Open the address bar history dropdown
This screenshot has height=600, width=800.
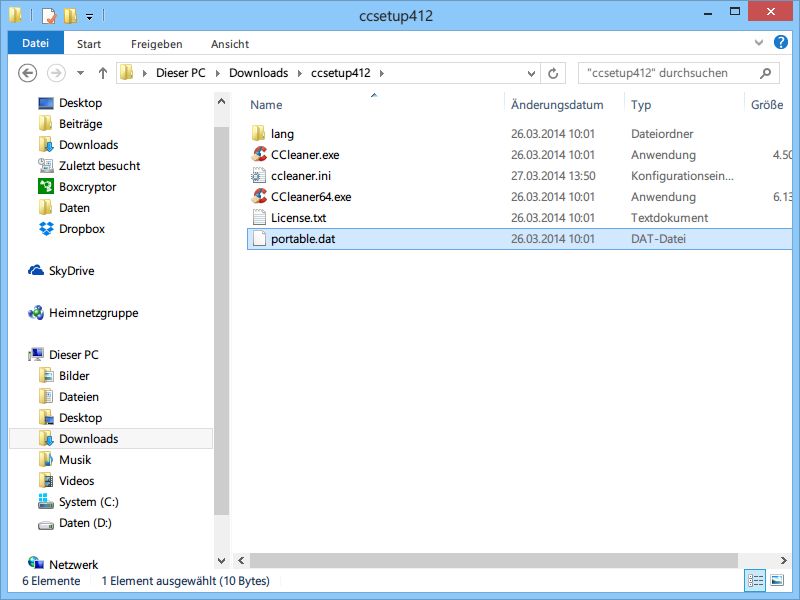(531, 73)
